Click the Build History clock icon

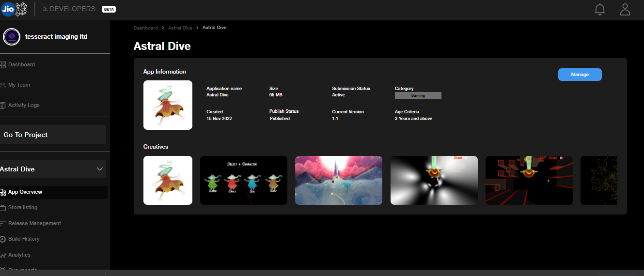pos(3,239)
